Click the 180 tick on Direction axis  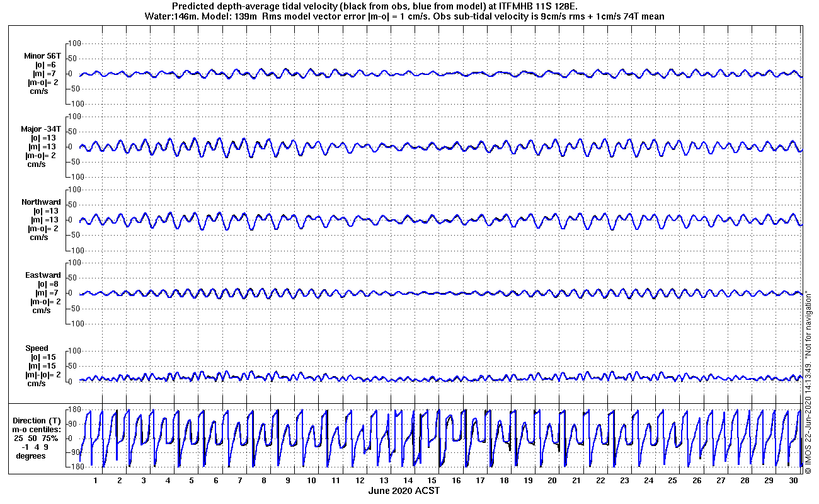(x=74, y=410)
